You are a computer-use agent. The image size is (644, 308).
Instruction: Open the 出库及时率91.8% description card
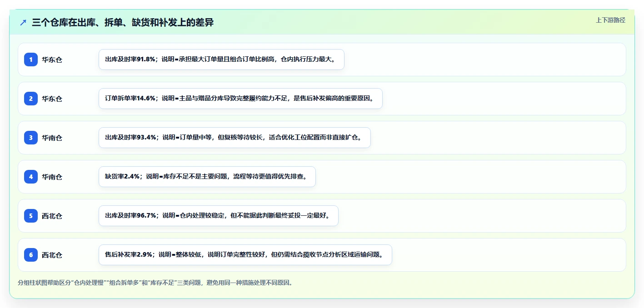(221, 60)
